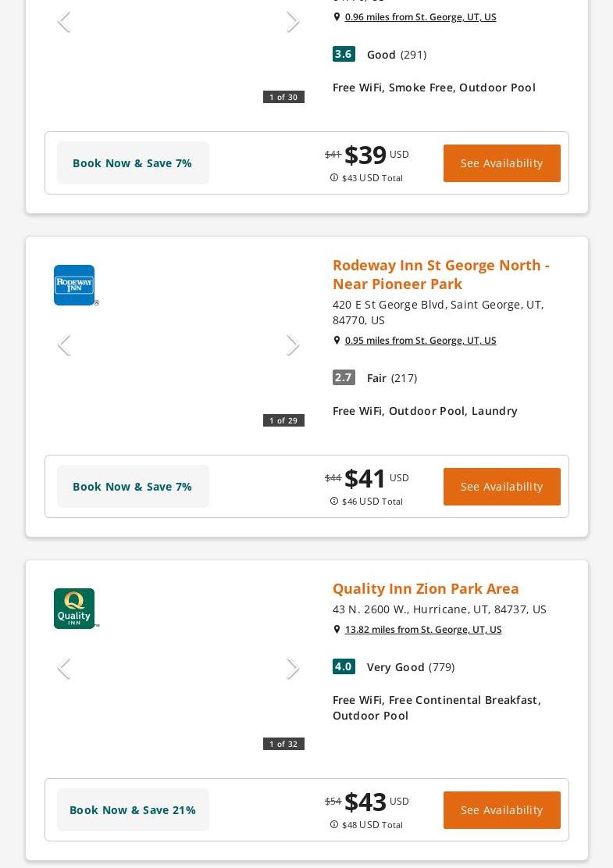
Task: Show next photo for Rodeway Inn
Action: pyautogui.click(x=293, y=345)
